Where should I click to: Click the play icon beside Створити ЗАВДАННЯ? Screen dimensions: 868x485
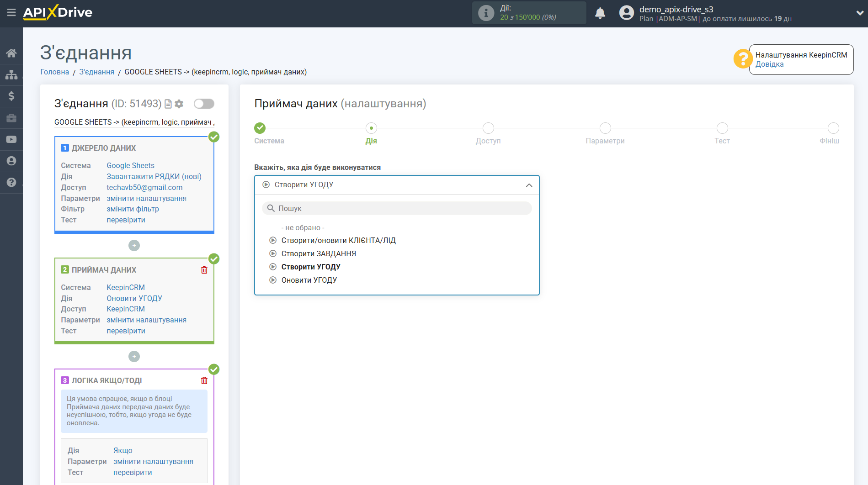273,253
